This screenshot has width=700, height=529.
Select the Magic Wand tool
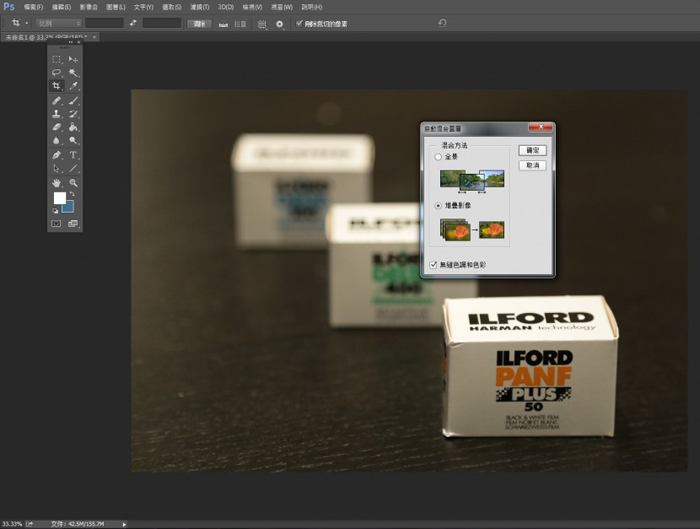[73, 72]
